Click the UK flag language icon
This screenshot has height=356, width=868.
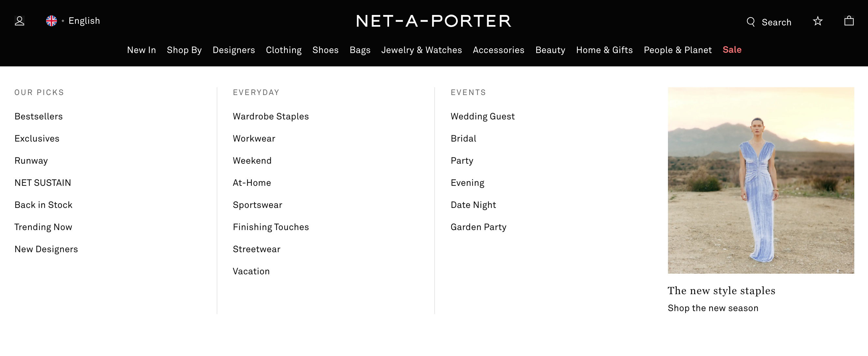(x=51, y=21)
